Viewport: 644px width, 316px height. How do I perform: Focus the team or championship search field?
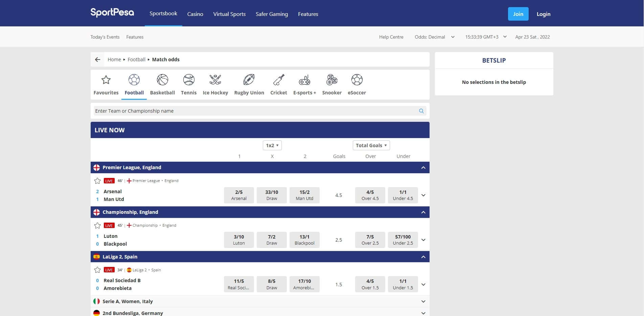tap(254, 111)
